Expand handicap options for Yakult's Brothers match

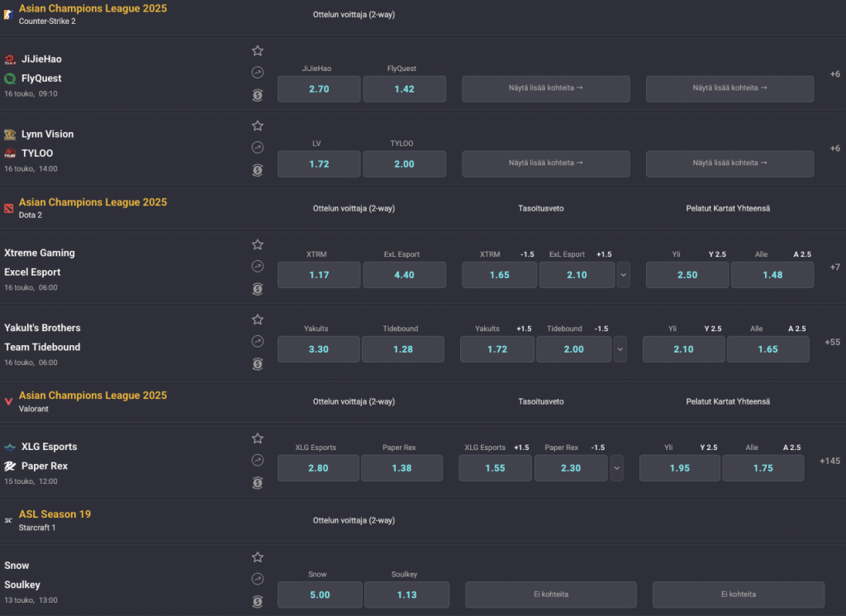tap(620, 349)
